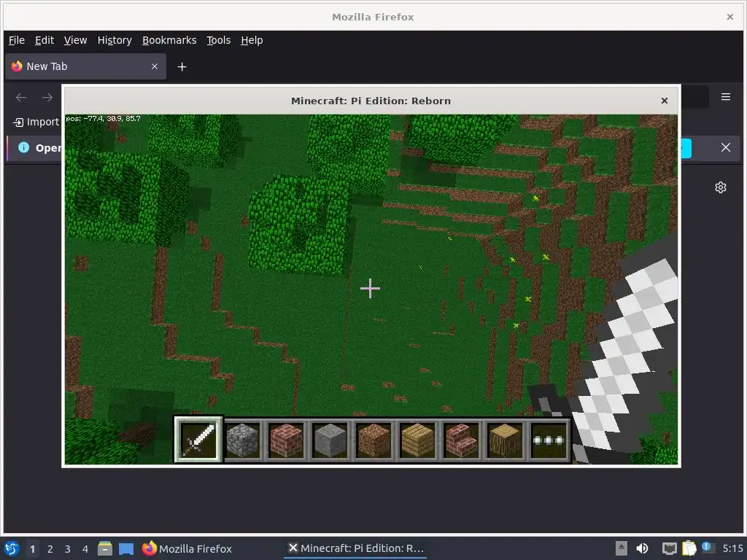Click the crosshair in the game view
The width and height of the screenshot is (747, 560).
(x=370, y=288)
